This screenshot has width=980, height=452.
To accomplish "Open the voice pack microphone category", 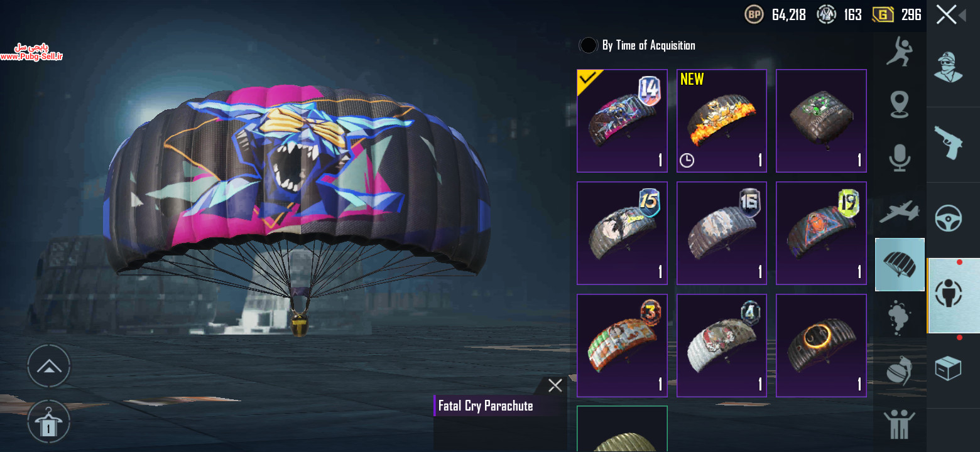I will click(900, 156).
